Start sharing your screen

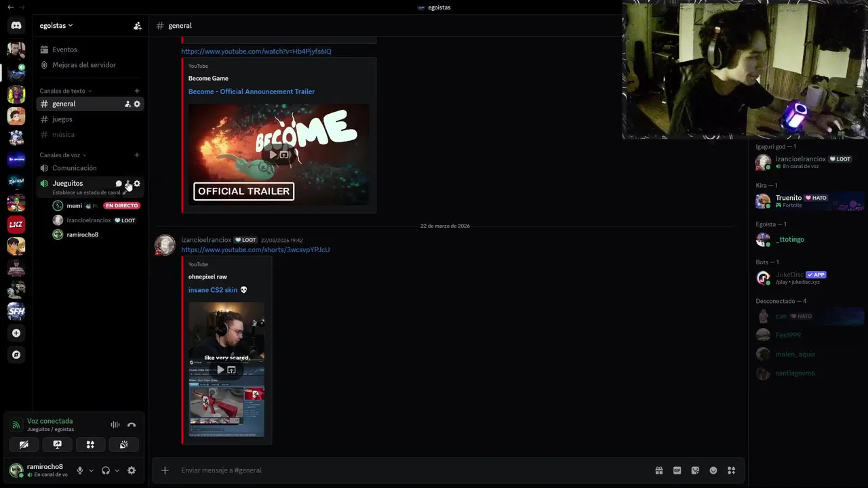pos(57,445)
